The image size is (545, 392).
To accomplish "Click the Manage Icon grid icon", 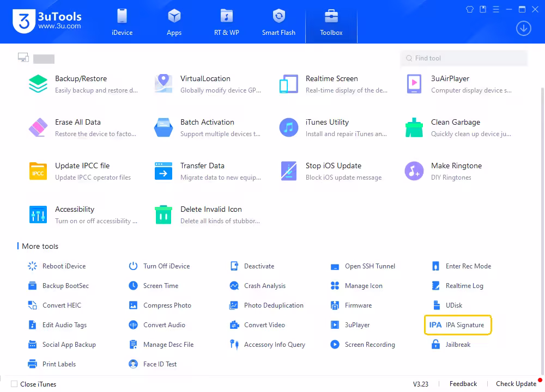I will pos(335,286).
